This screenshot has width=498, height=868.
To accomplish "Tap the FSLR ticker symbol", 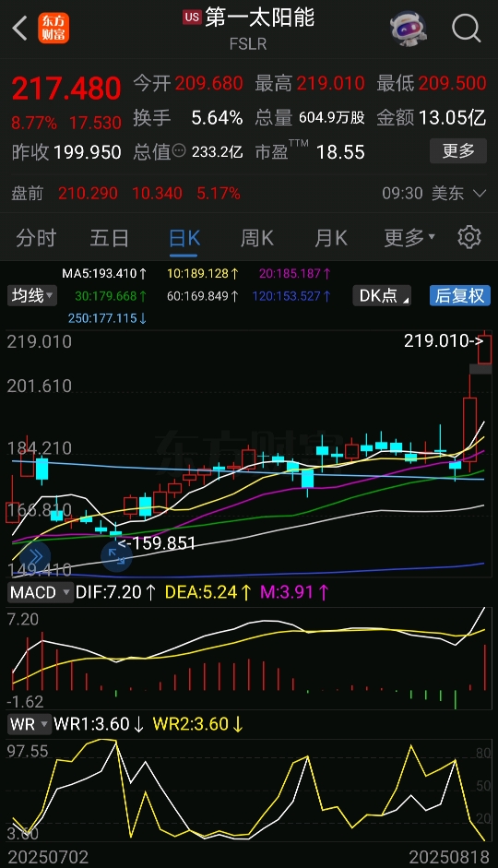I will click(248, 43).
